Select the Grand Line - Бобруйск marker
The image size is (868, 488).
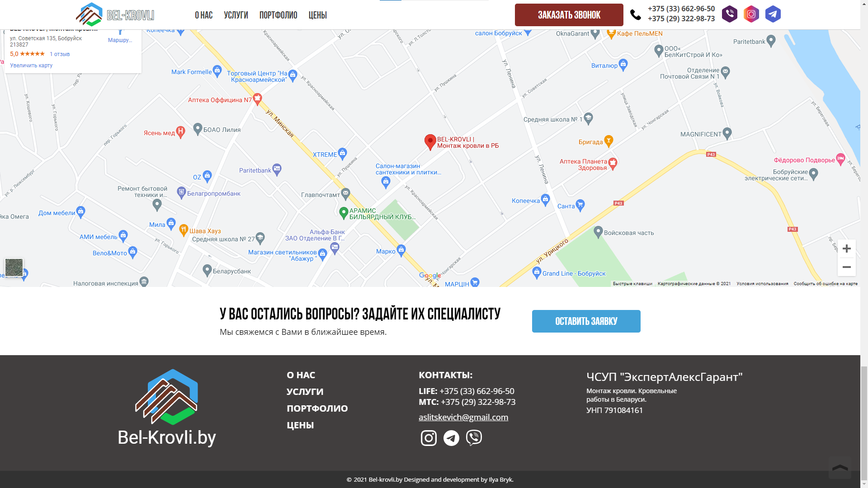click(x=537, y=272)
